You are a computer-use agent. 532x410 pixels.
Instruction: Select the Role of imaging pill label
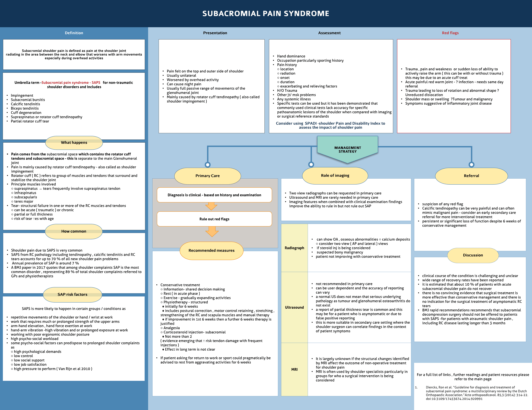(x=335, y=175)
